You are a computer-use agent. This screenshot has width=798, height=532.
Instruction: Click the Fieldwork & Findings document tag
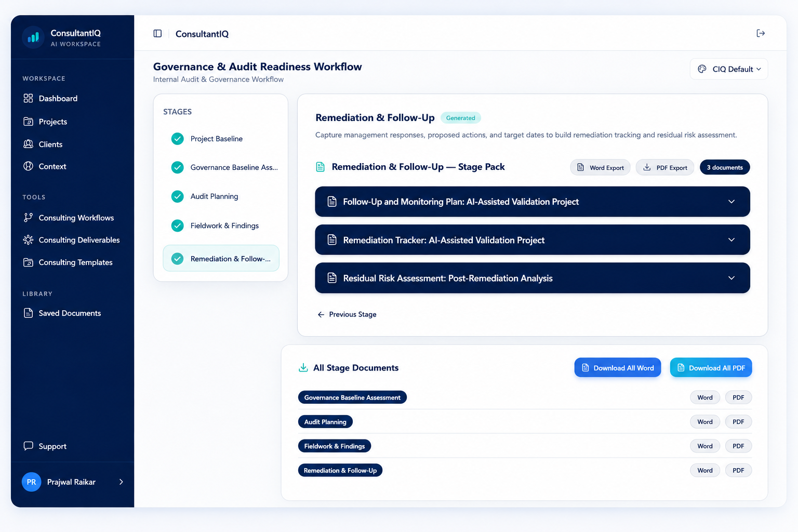pos(335,446)
